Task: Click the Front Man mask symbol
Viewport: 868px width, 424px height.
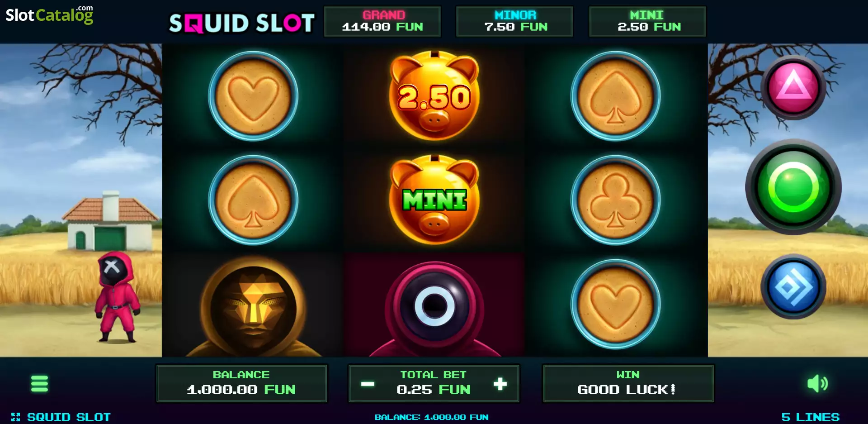Action: click(253, 306)
